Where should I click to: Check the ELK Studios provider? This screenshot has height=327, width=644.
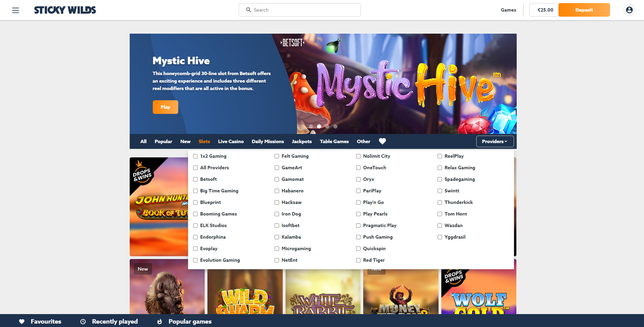click(196, 226)
